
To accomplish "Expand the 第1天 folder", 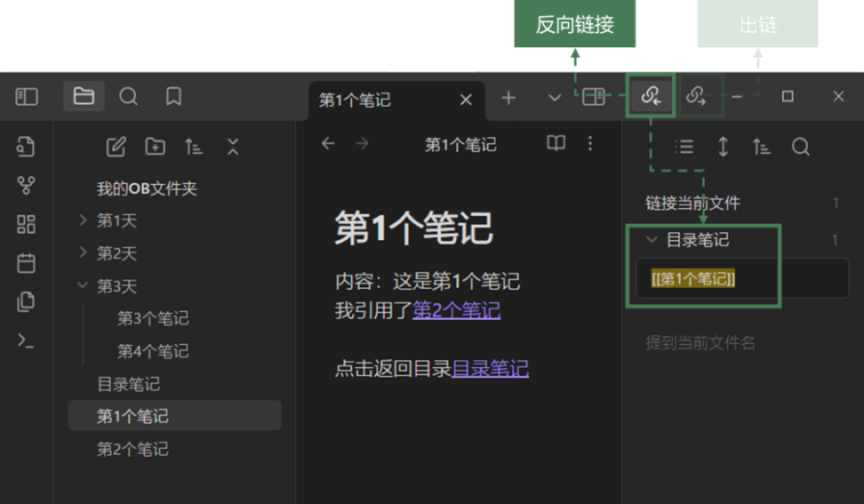I will [83, 220].
